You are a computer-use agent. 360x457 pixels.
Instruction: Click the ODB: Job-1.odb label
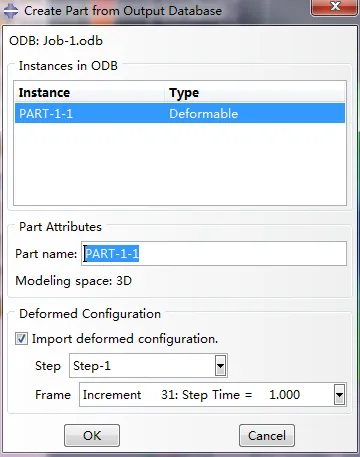click(x=56, y=41)
